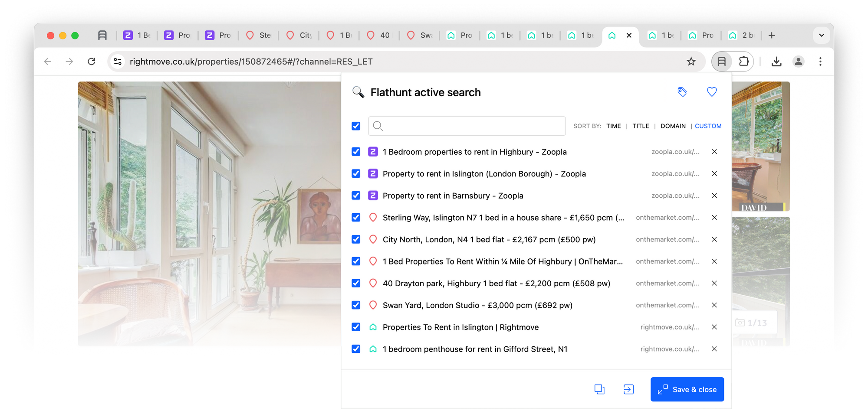Focus the Flathunt search input field
Image resolution: width=868 pixels, height=414 pixels.
click(467, 126)
